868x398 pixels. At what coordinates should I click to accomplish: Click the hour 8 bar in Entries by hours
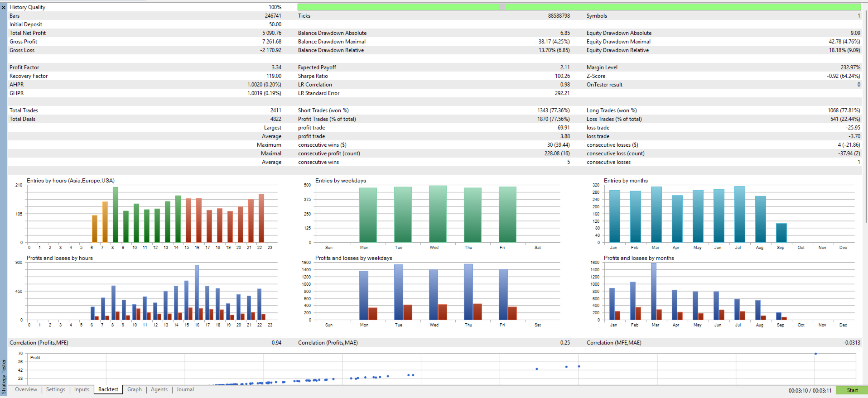point(116,215)
